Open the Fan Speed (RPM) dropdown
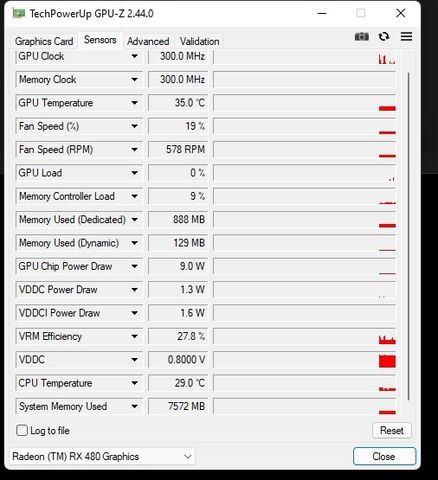This screenshot has height=480, width=438. click(x=135, y=149)
